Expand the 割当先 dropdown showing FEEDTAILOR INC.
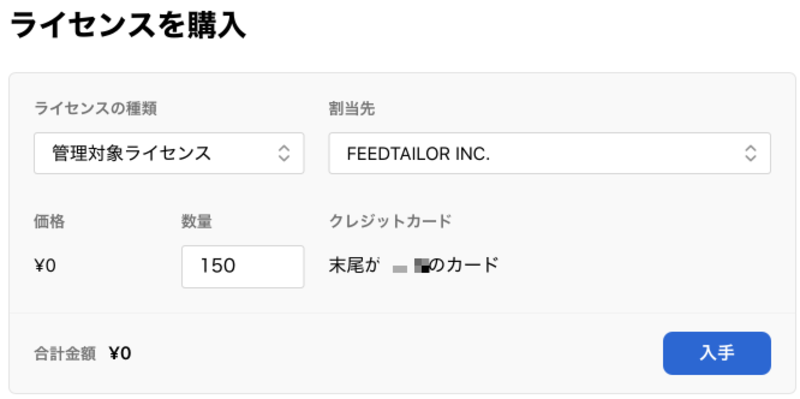Screen dimensions: 800x399 (549, 153)
